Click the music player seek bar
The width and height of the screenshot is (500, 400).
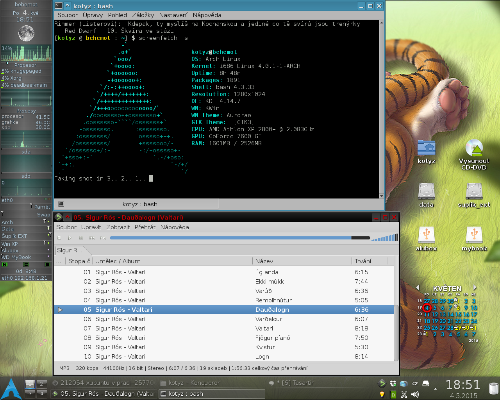[240, 238]
